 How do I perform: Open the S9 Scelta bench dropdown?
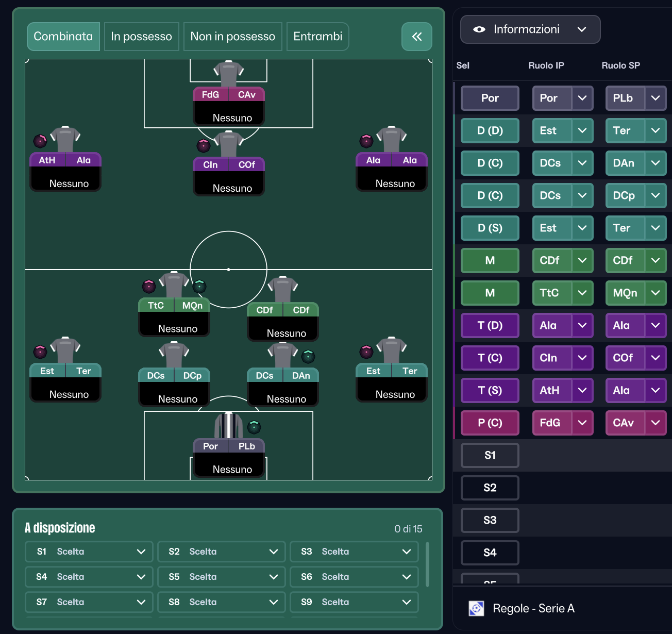354,602
